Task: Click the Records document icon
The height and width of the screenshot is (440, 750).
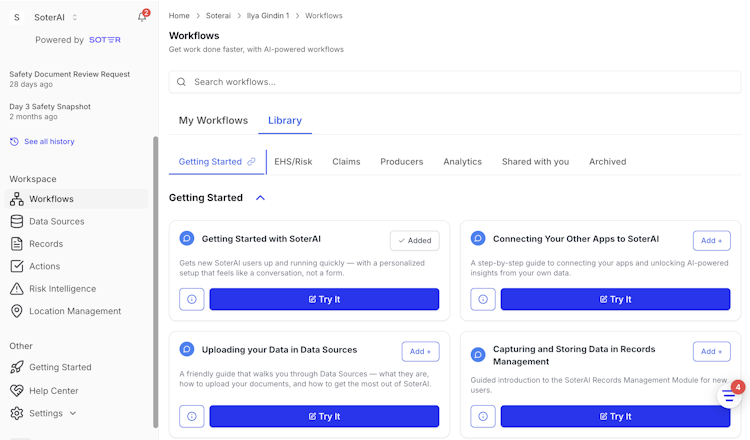Action: coord(17,244)
